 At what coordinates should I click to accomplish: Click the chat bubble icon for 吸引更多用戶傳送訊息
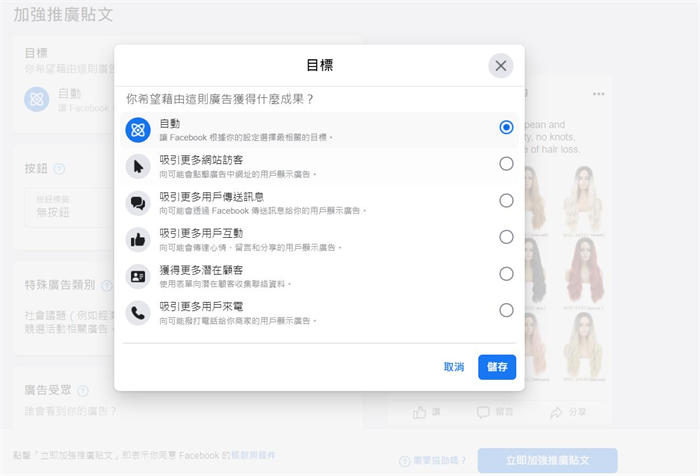(x=138, y=201)
